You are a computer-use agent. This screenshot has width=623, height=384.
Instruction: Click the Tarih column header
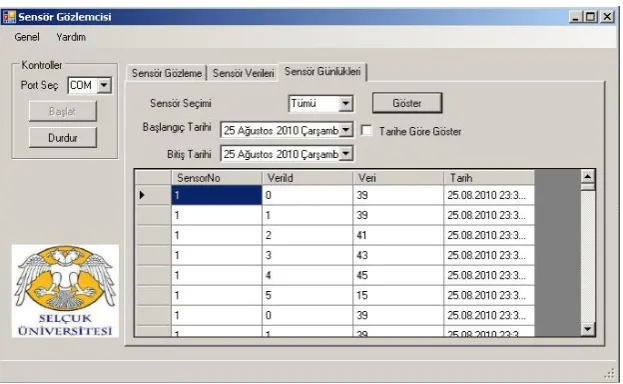point(489,178)
